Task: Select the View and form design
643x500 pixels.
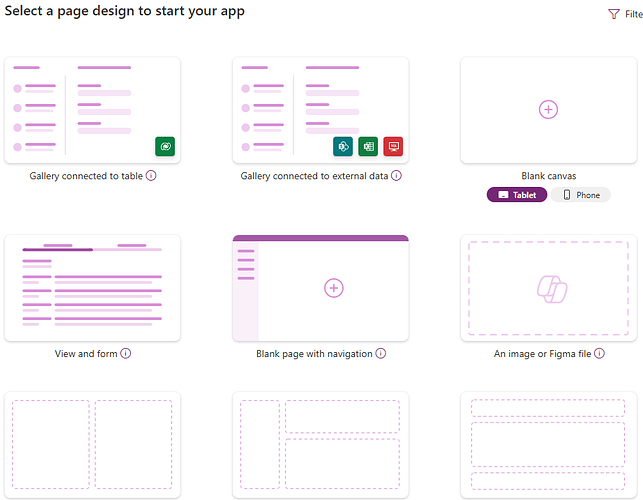Action: click(92, 288)
